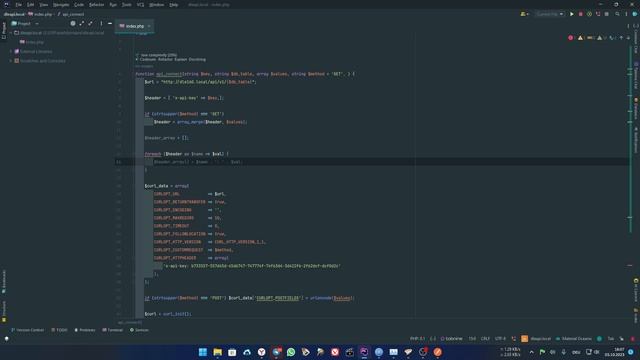Image resolution: width=640 pixels, height=360 pixels.
Task: Go to previous highlighted error arrow
Action: 621,38
